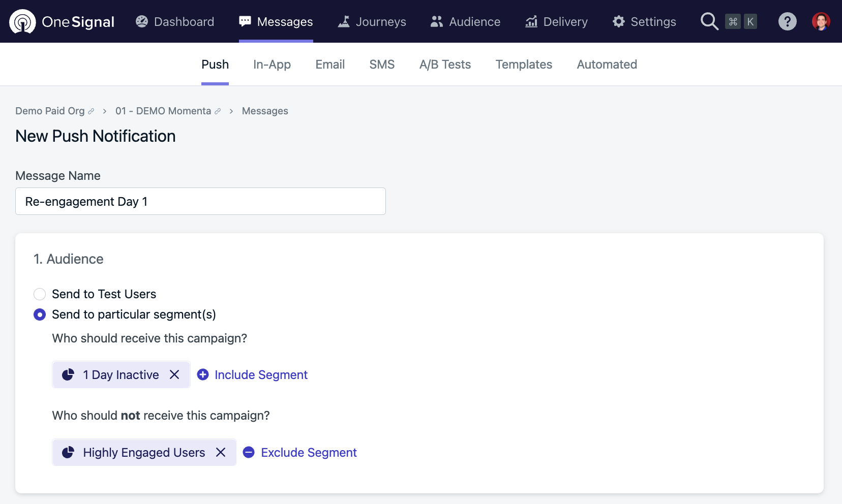This screenshot has width=842, height=504.
Task: Click the Messages chat bubble icon
Action: coord(245,21)
